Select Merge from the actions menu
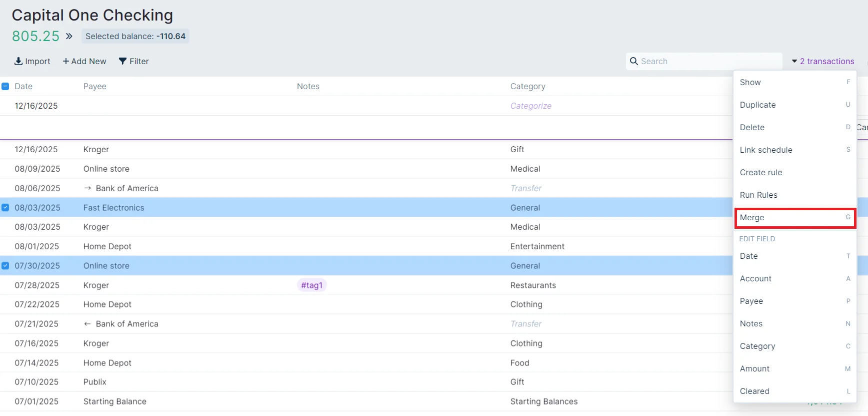Viewport: 868px width, 416px height. coord(794,218)
